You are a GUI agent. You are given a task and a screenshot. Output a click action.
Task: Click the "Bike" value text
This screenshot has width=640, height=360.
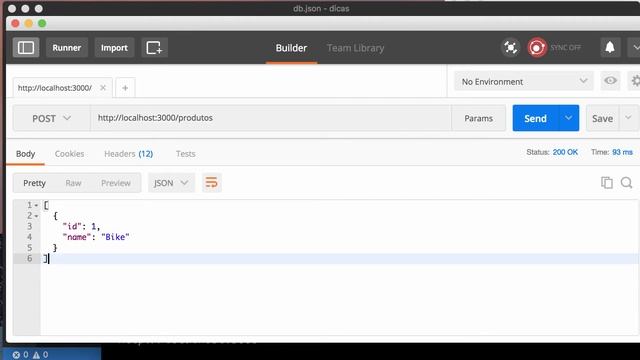[x=116, y=237]
